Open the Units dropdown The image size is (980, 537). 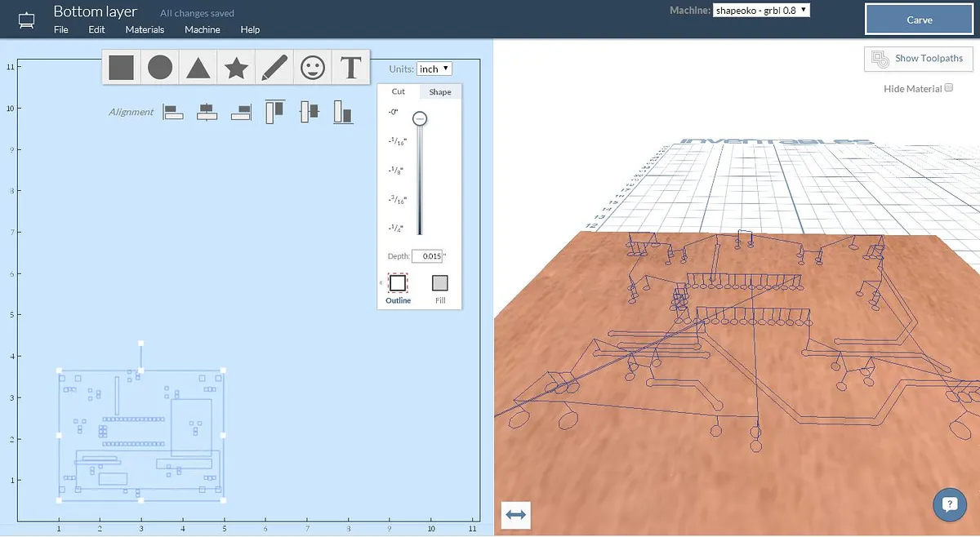pyautogui.click(x=434, y=69)
